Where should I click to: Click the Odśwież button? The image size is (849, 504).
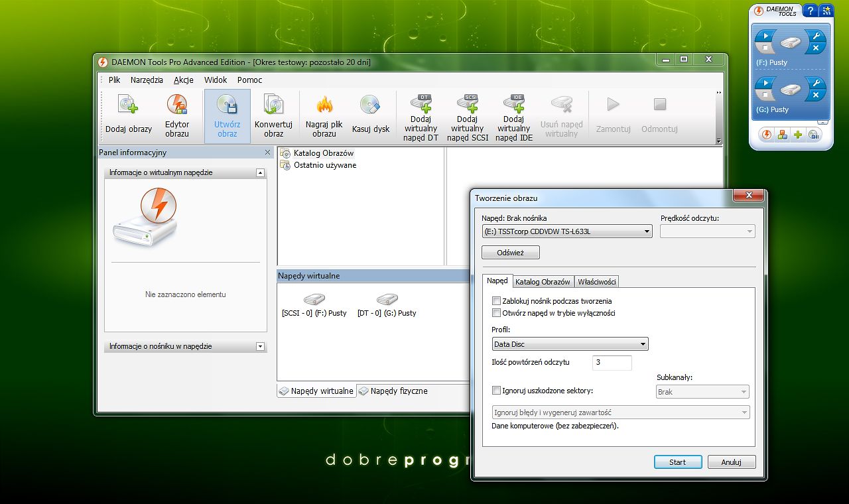[x=510, y=253]
